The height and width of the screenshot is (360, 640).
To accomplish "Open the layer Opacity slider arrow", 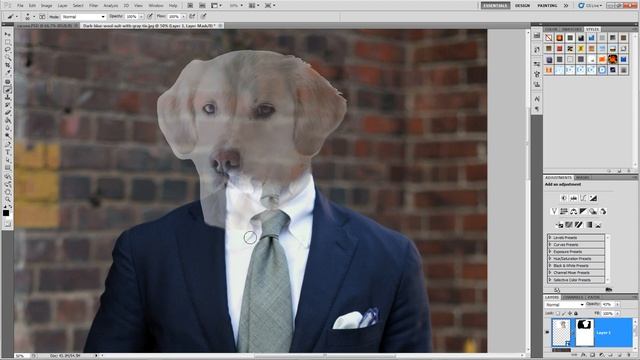I will 618,304.
